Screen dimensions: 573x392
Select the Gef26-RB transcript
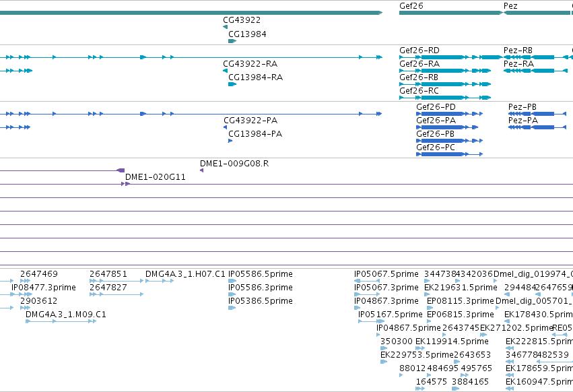coord(445,84)
